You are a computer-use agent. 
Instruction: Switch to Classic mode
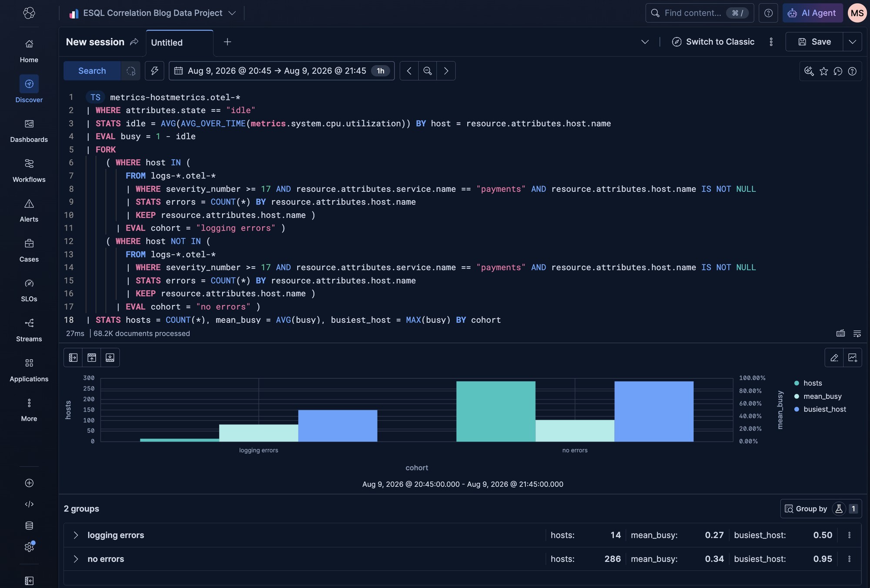pyautogui.click(x=713, y=42)
